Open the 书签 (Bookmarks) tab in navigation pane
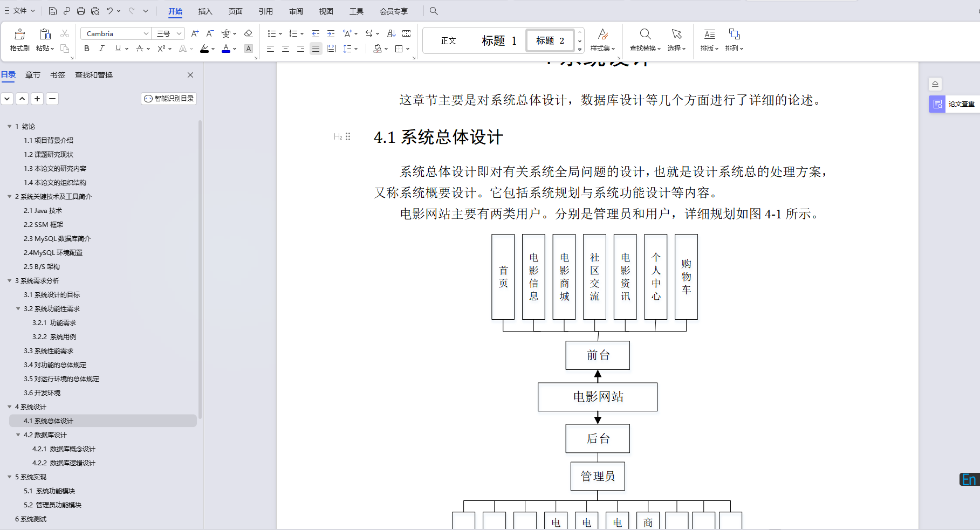980x530 pixels. point(58,75)
